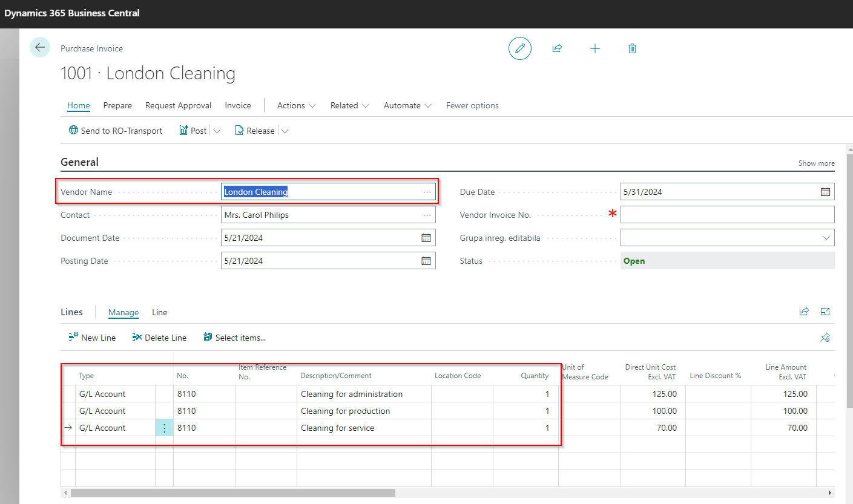Click the horizontal scrollbar under Lines grid
Screen dimensions: 853x504
[232, 493]
